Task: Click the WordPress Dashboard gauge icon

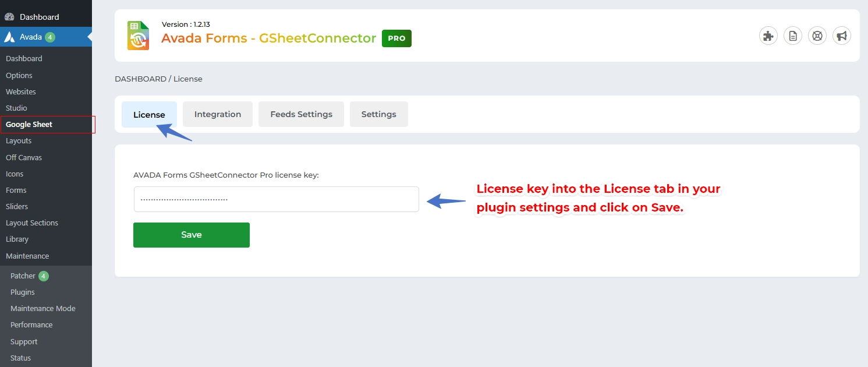Action: (9, 17)
